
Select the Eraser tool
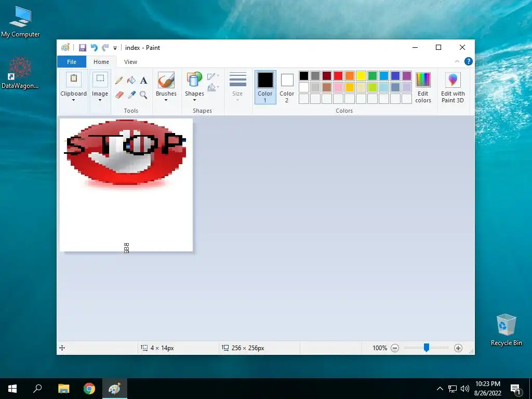119,95
